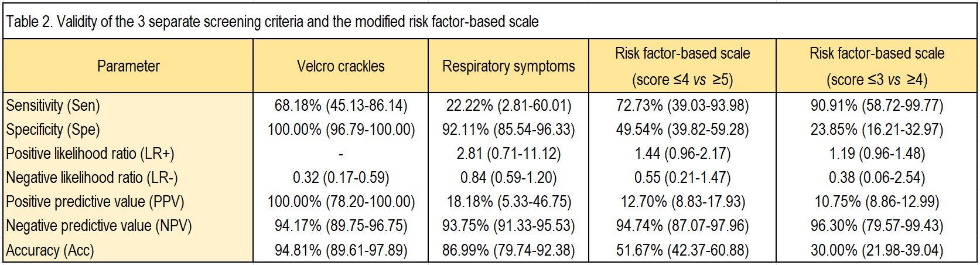Select the Negative likelihood ratio (LR-) label
The width and height of the screenshot is (980, 265).
(92, 178)
